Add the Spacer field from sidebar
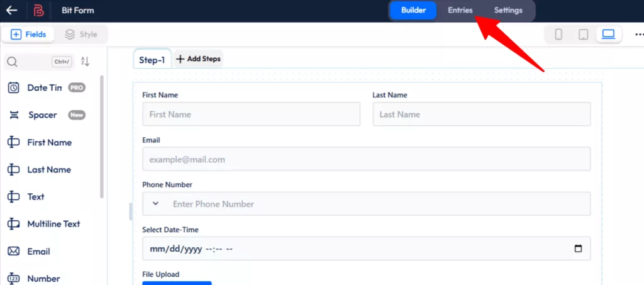 click(x=43, y=115)
